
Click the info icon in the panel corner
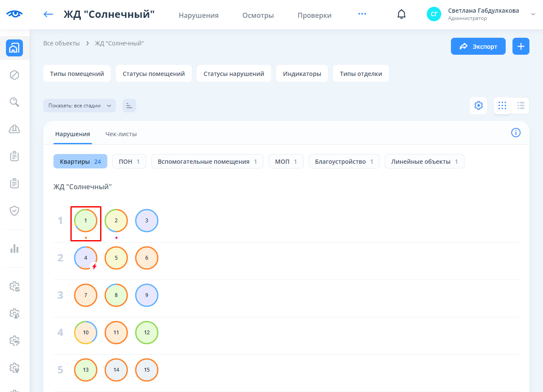[516, 133]
